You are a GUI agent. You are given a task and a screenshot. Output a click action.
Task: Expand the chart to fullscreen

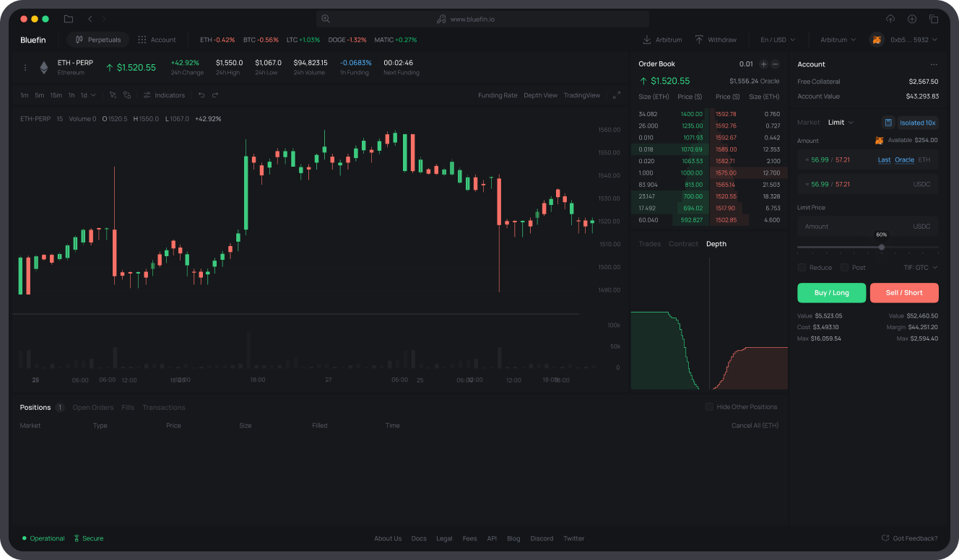click(616, 95)
